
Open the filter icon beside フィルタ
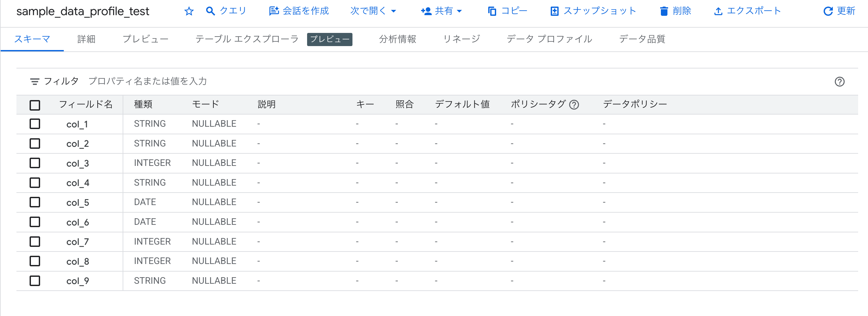35,81
